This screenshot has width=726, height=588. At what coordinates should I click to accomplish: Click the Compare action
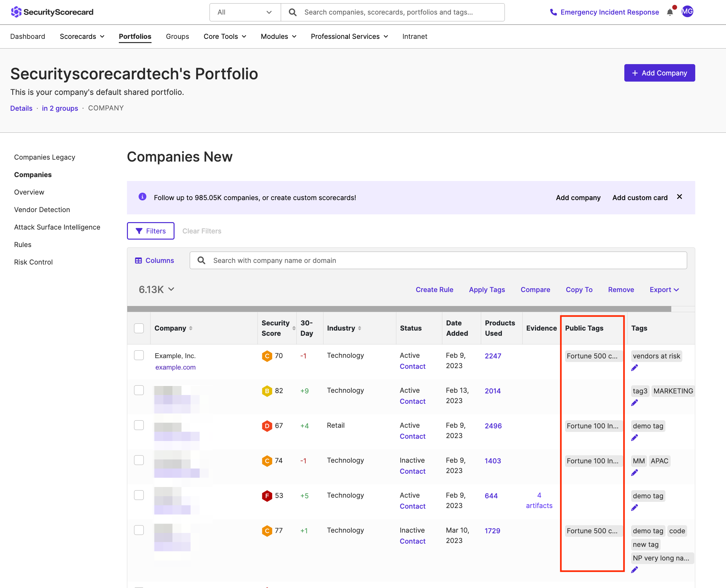tap(535, 290)
